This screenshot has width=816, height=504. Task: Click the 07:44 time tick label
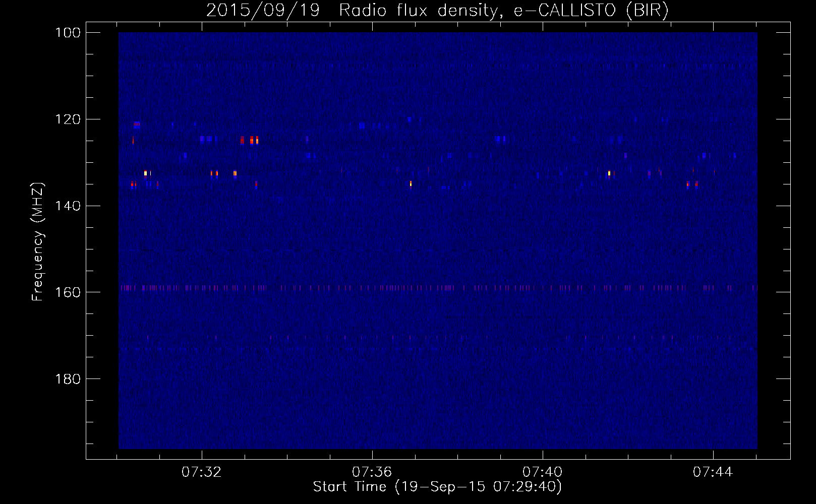point(713,472)
